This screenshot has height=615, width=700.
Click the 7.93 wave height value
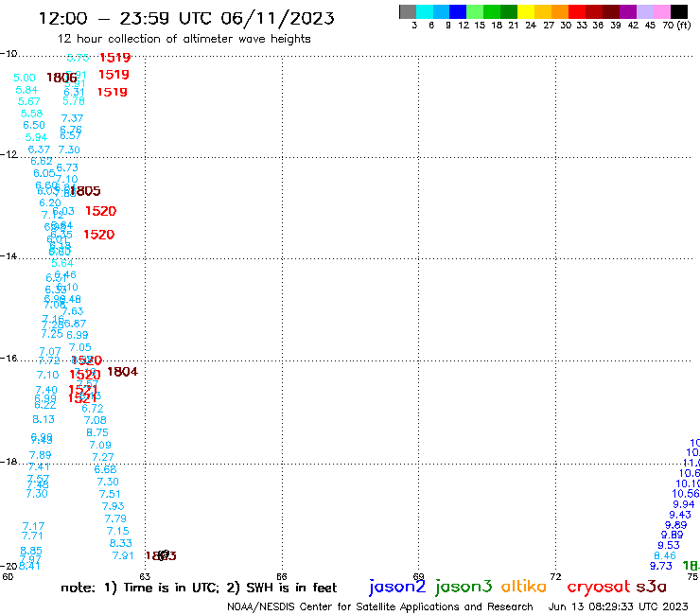[113, 506]
